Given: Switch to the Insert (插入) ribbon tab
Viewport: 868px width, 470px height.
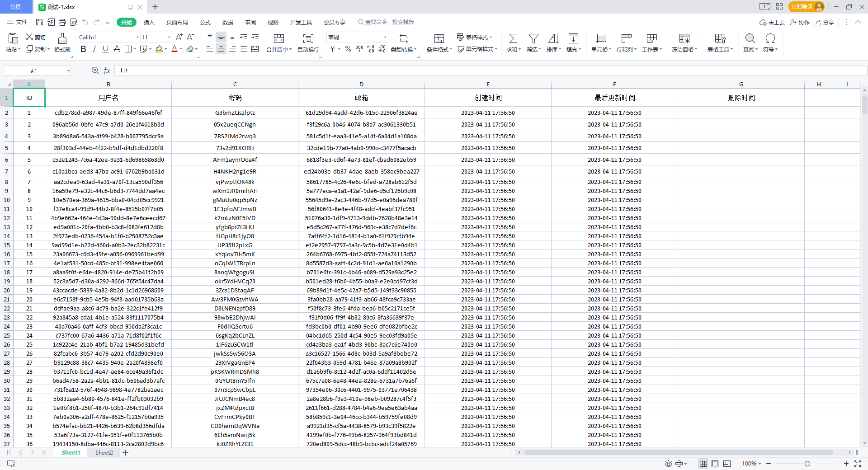Looking at the screenshot, I should [x=149, y=22].
